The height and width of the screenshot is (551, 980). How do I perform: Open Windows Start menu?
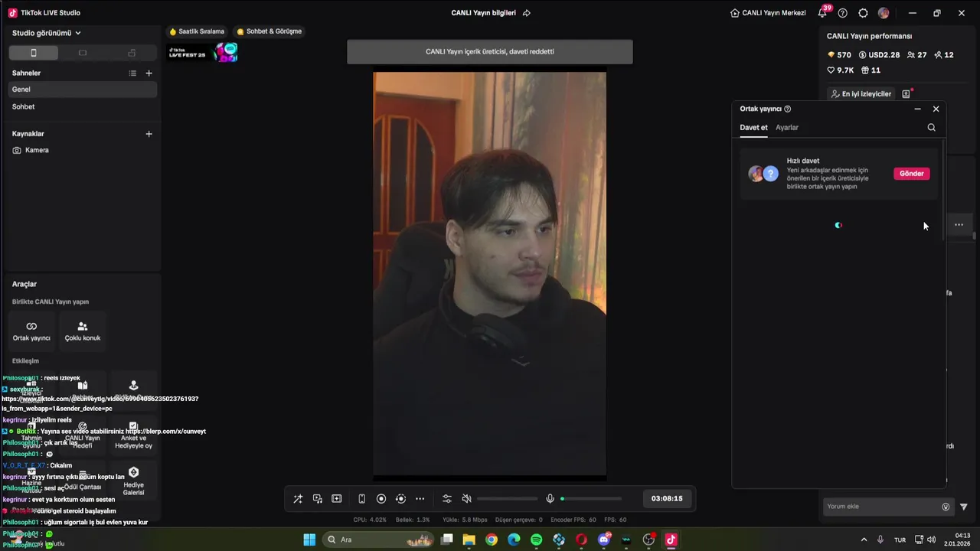click(x=309, y=540)
